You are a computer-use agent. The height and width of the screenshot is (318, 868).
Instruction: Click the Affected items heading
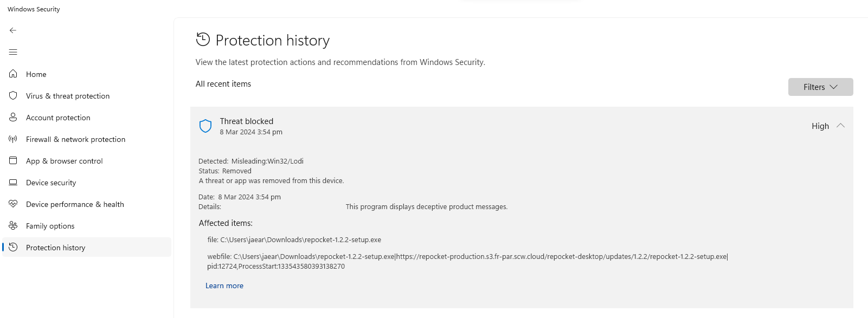[226, 223]
